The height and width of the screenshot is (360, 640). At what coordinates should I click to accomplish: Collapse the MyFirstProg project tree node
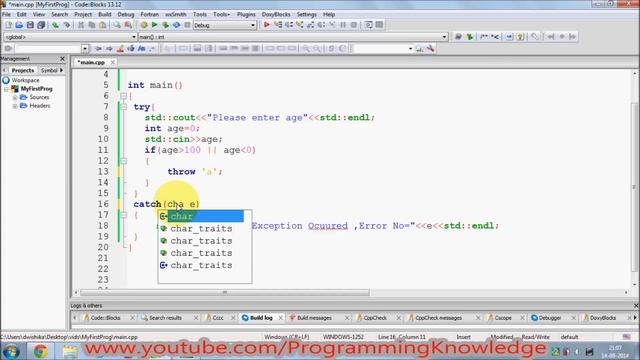pyautogui.click(x=6, y=89)
